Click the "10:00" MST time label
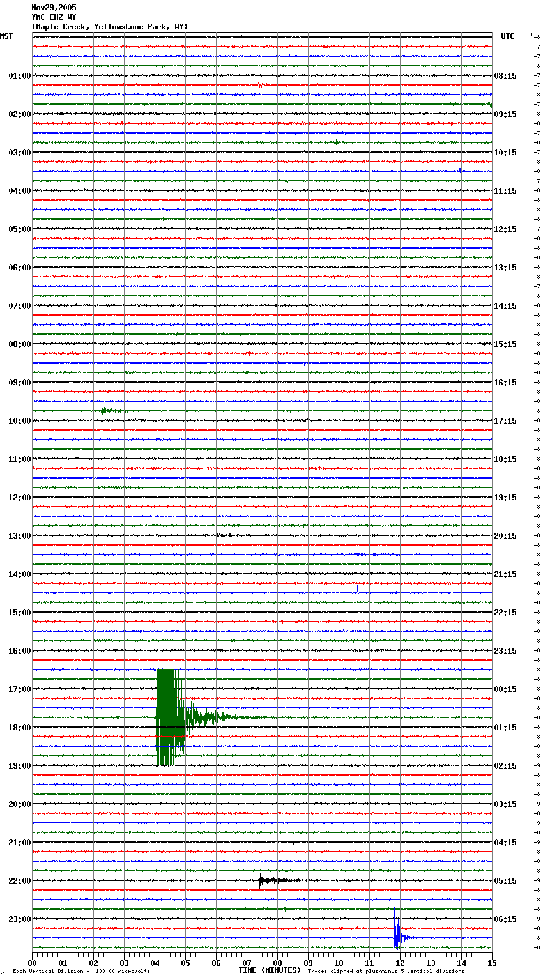 click(x=20, y=421)
